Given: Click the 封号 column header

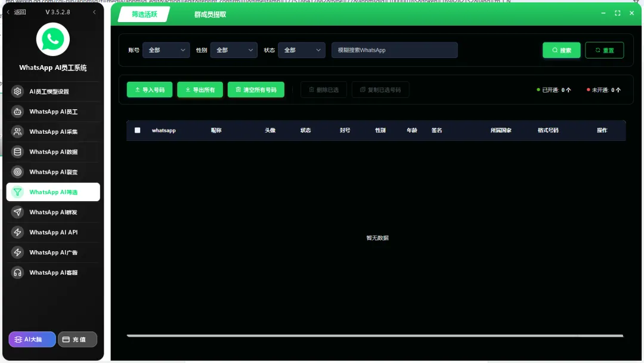Looking at the screenshot, I should pyautogui.click(x=345, y=130).
